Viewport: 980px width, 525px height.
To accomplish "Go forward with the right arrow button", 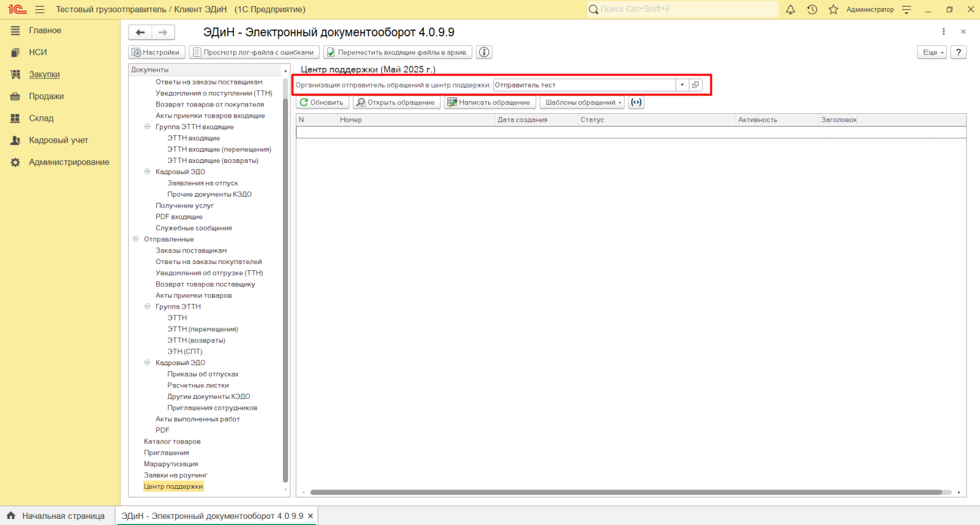I will click(163, 32).
